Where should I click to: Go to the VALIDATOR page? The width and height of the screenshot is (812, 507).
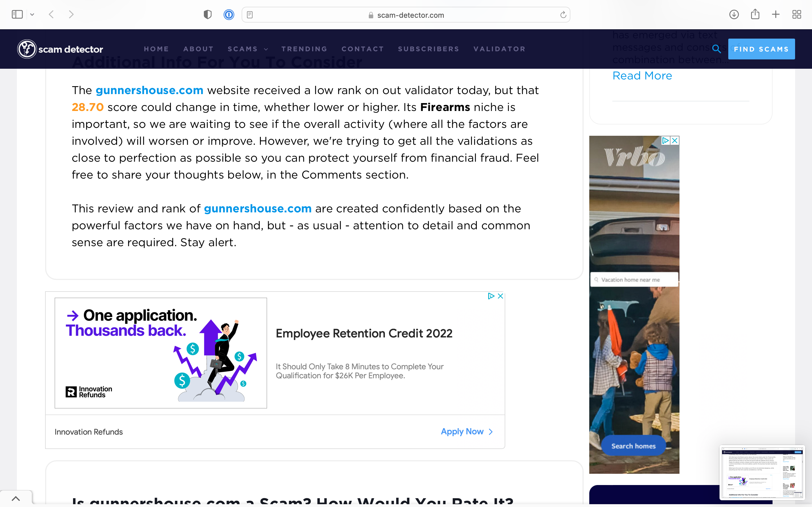(x=499, y=49)
